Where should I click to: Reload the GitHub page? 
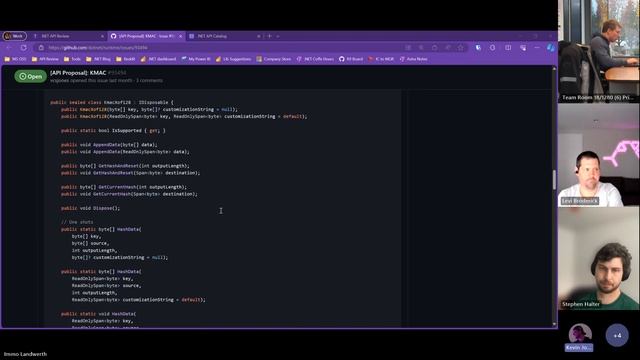(x=24, y=48)
